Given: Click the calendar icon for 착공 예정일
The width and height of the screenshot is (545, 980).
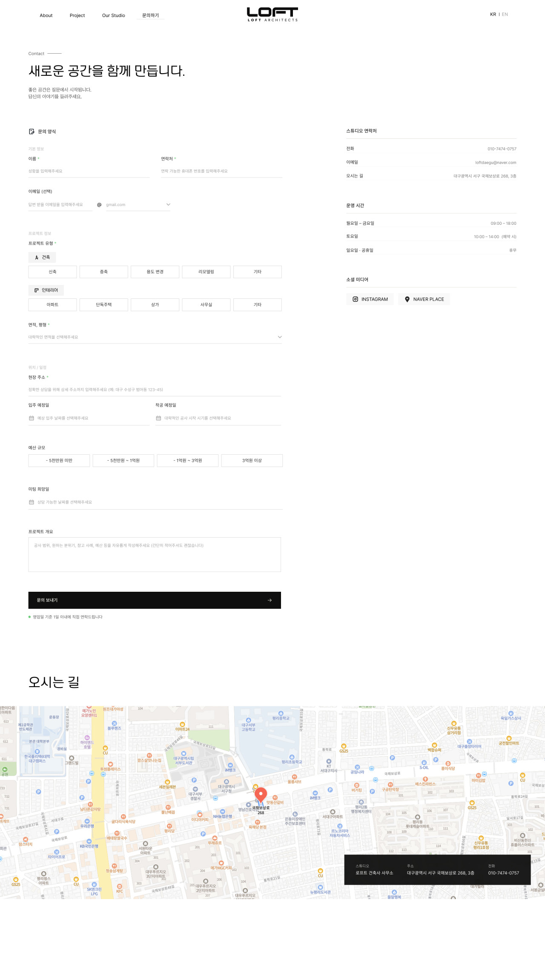Looking at the screenshot, I should tap(158, 418).
